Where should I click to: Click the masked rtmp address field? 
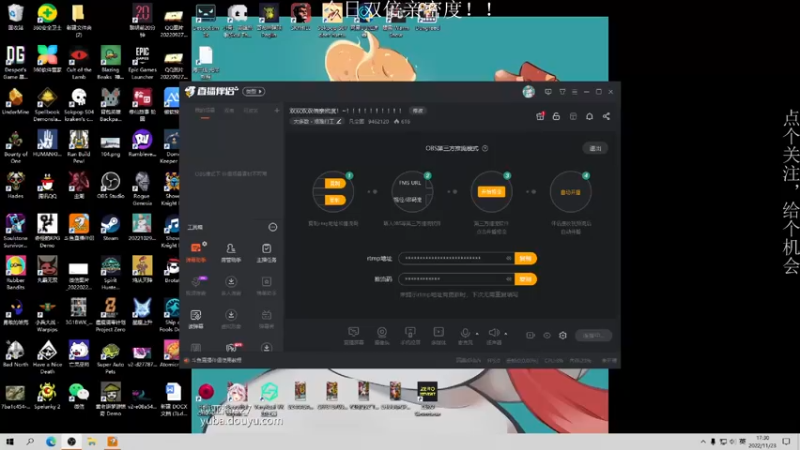(456, 258)
